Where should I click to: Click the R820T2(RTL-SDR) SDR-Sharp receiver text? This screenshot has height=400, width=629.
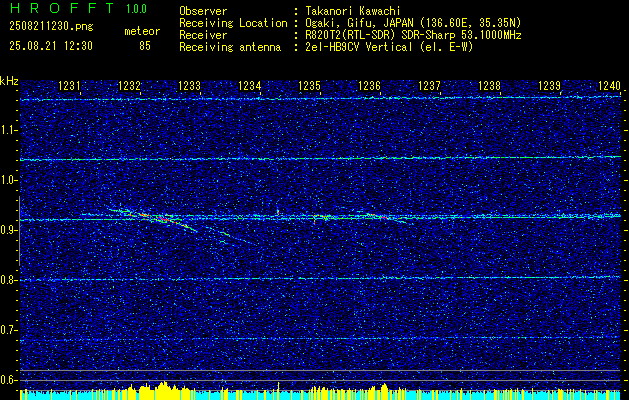413,35
